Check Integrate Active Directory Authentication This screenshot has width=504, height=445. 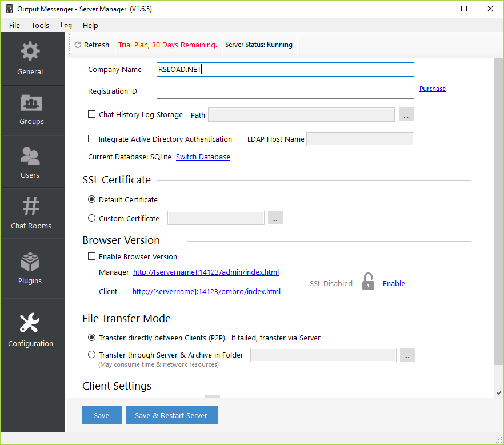point(91,139)
